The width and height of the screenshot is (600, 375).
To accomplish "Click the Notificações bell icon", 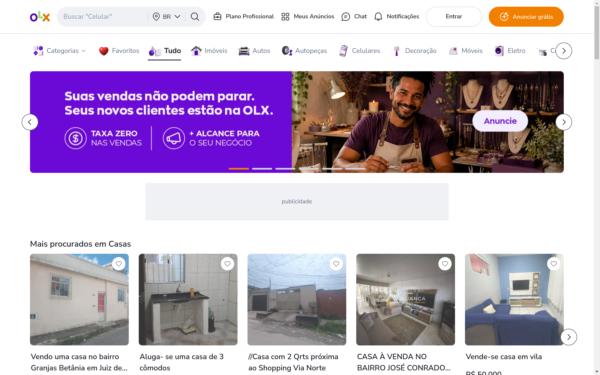I will (x=378, y=16).
